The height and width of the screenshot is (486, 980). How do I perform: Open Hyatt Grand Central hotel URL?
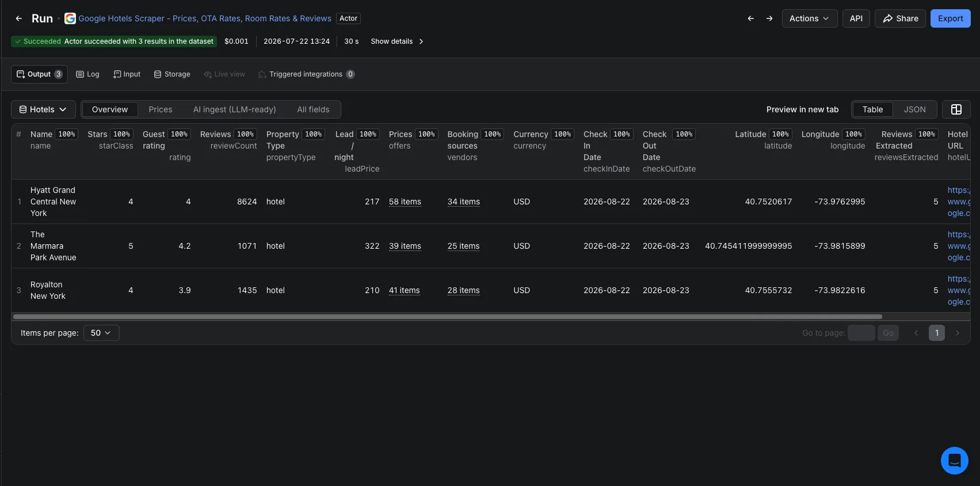[x=959, y=202]
